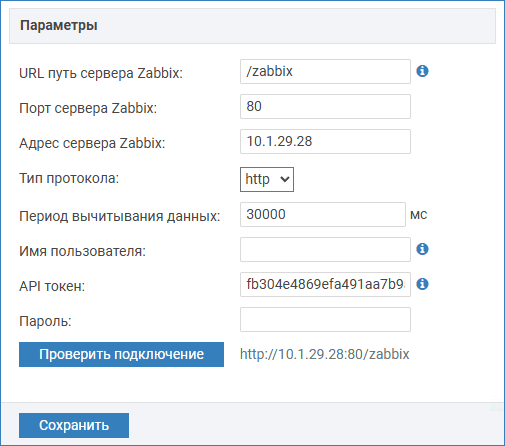The image size is (505, 446).
Task: Click the 'мс' unit text
Action: tap(419, 215)
